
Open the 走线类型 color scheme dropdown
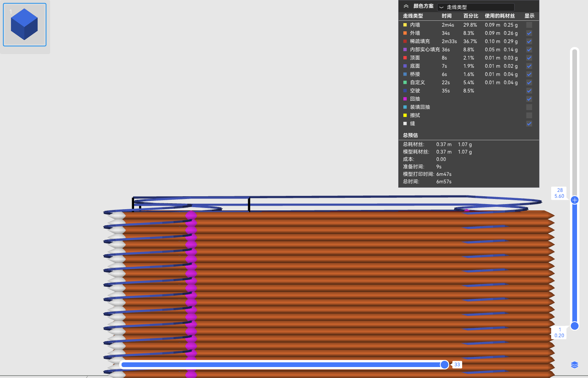pyautogui.click(x=475, y=7)
